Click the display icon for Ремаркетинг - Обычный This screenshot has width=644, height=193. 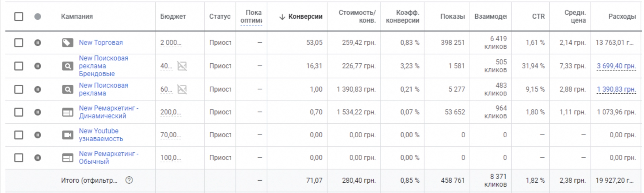67,158
